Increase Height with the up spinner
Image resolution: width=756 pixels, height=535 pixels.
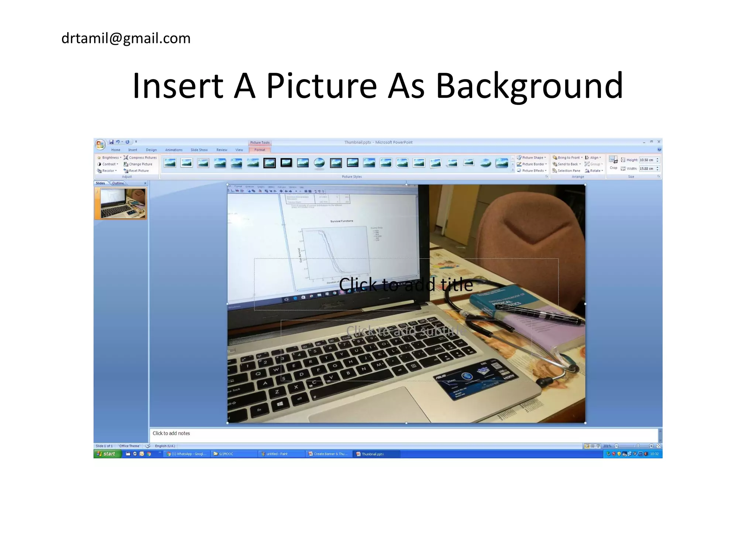pyautogui.click(x=657, y=159)
